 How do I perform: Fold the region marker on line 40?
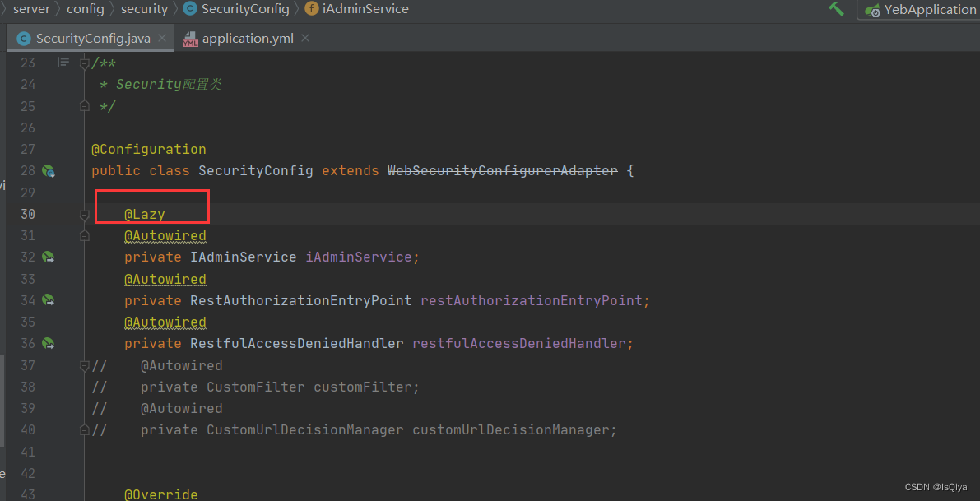tap(85, 429)
